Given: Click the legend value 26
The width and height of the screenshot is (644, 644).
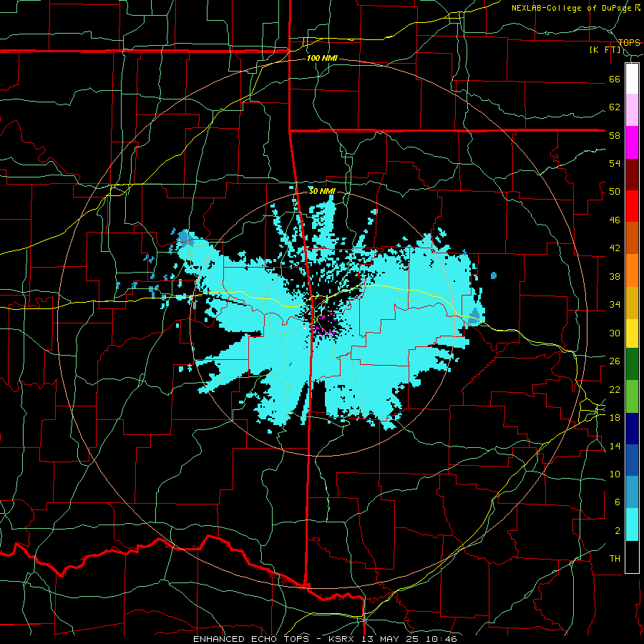Looking at the screenshot, I should coord(615,361).
